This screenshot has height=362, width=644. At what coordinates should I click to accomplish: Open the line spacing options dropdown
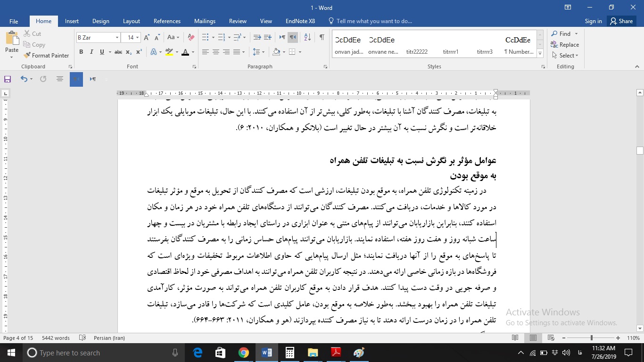click(x=259, y=52)
